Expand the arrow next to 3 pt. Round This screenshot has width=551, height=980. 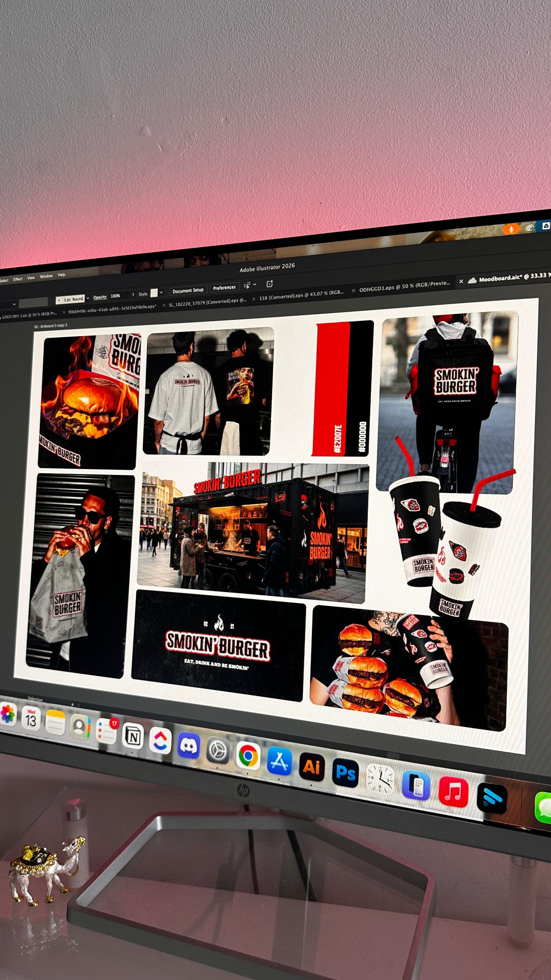[88, 299]
